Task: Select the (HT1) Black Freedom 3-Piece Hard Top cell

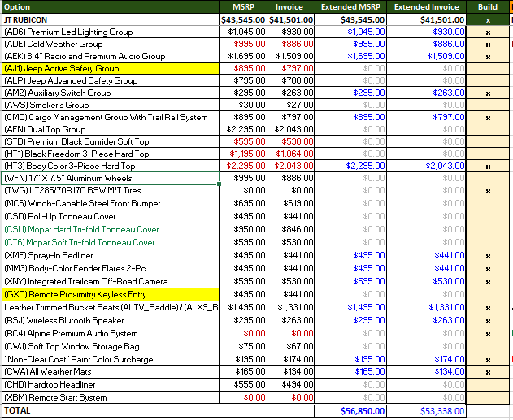Action: coord(111,154)
